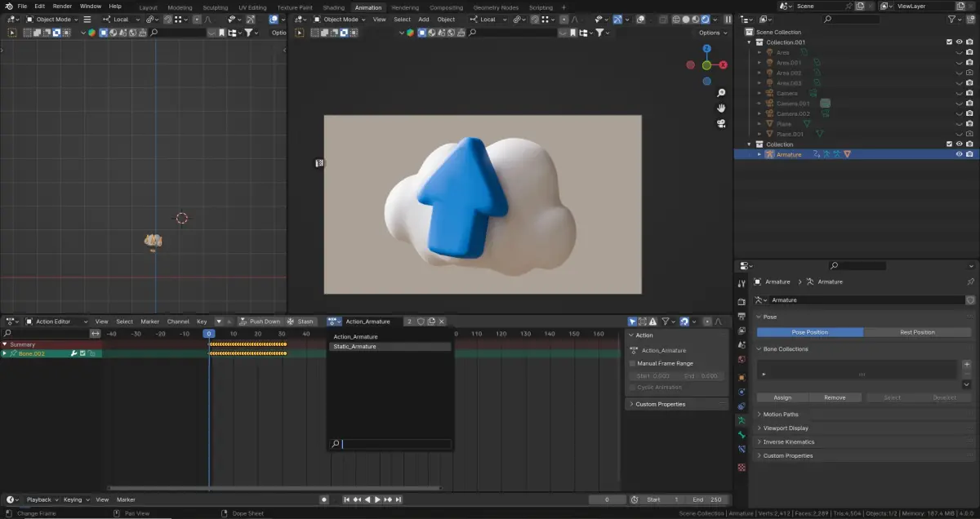Screen dimensions: 980x519
Task: Enable the Cyclic Animation checkbox
Action: 633,388
